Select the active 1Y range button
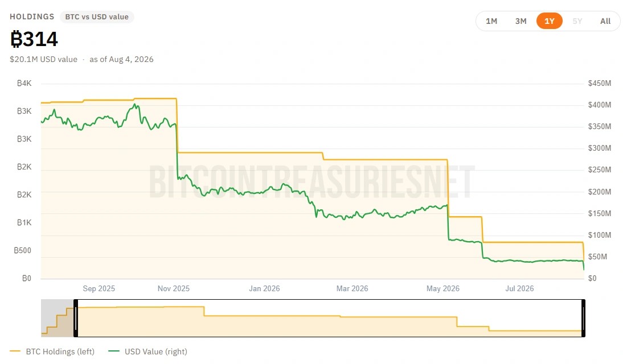Screen dimensions: 623x364 pos(549,21)
